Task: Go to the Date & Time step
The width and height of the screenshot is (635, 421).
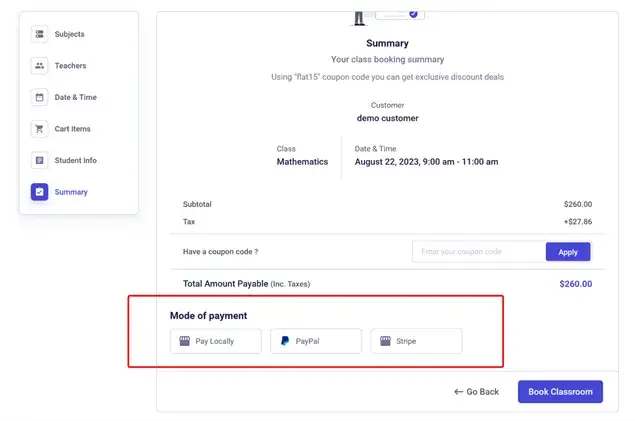Action: click(x=75, y=97)
